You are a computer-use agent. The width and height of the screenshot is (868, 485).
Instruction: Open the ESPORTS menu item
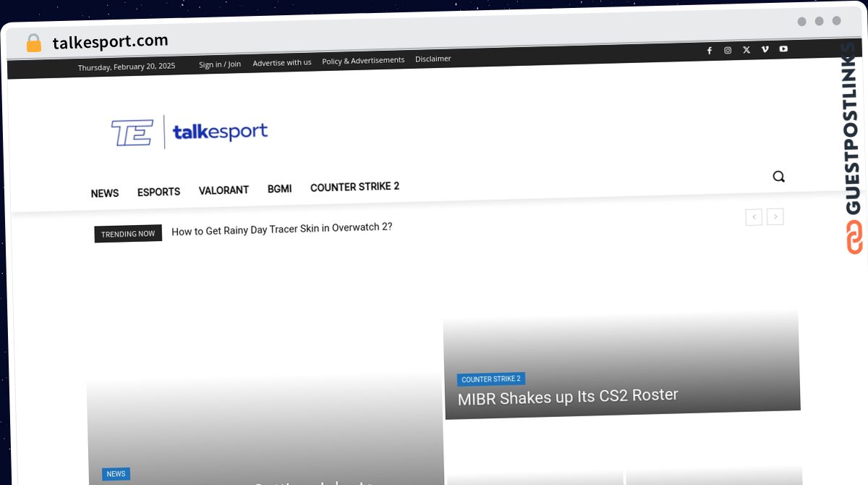[158, 192]
